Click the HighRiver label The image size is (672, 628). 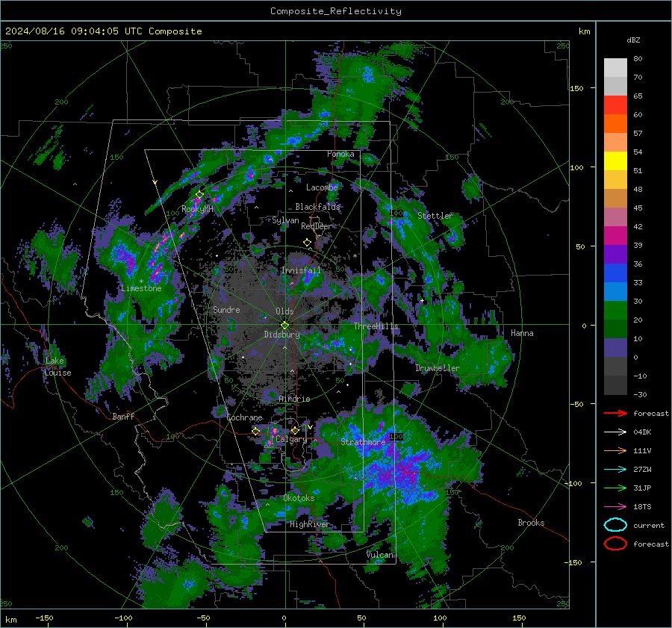click(310, 524)
